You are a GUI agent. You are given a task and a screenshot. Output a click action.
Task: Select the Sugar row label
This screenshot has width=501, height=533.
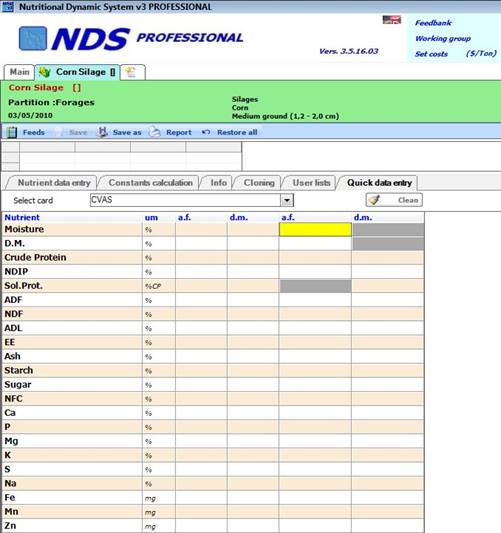(x=18, y=385)
